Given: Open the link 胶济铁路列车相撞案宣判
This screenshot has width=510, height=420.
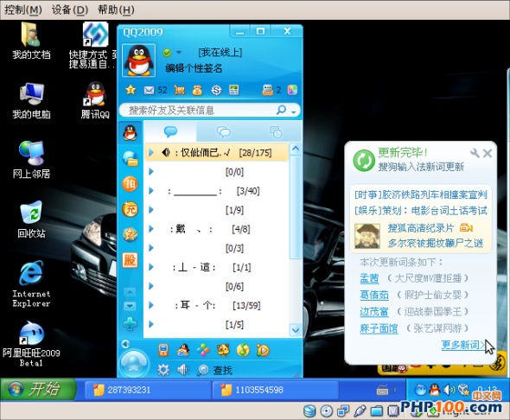Looking at the screenshot, I should [434, 194].
